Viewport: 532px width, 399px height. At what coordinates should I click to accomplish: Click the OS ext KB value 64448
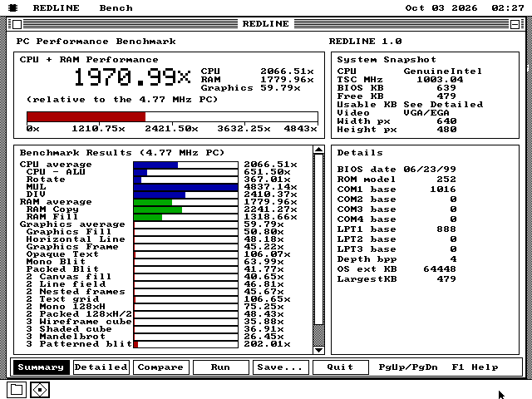[440, 269]
